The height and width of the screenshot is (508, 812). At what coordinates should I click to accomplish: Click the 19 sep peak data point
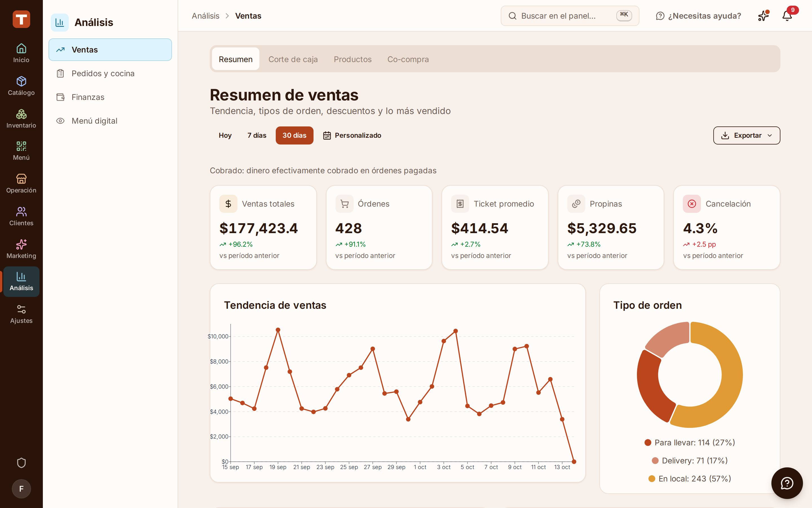pyautogui.click(x=278, y=330)
